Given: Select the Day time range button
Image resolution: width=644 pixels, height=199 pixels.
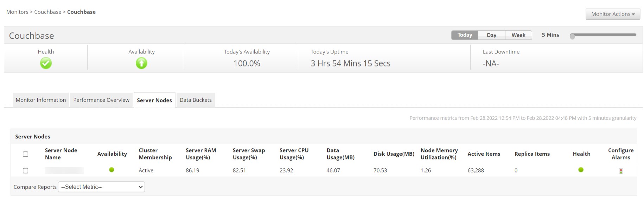Looking at the screenshot, I should click(x=491, y=35).
